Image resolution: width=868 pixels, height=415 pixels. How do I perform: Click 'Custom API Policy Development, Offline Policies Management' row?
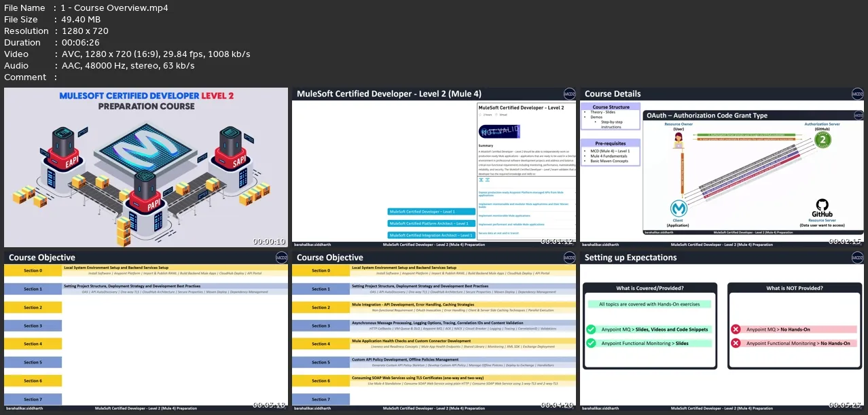pyautogui.click(x=463, y=363)
